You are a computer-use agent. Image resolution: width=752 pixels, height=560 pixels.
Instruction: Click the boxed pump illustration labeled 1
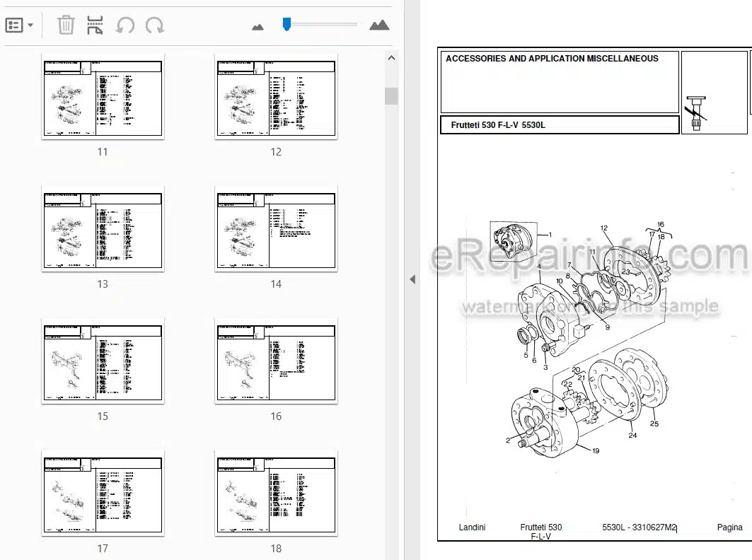(513, 241)
